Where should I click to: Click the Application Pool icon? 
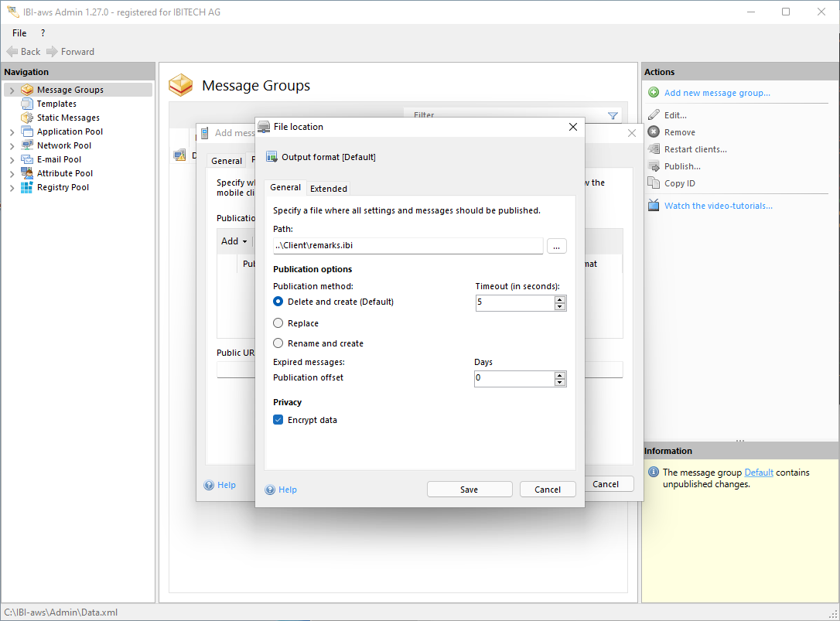click(x=27, y=131)
